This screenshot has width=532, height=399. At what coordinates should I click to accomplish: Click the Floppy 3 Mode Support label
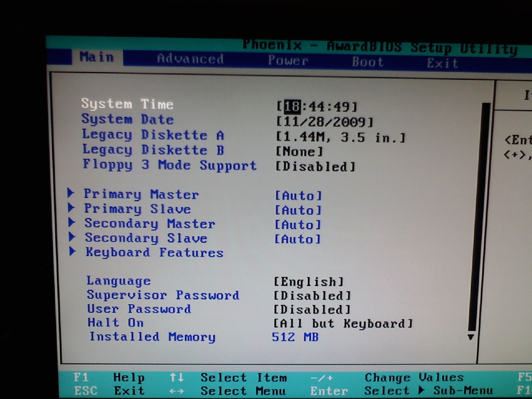coord(170,165)
